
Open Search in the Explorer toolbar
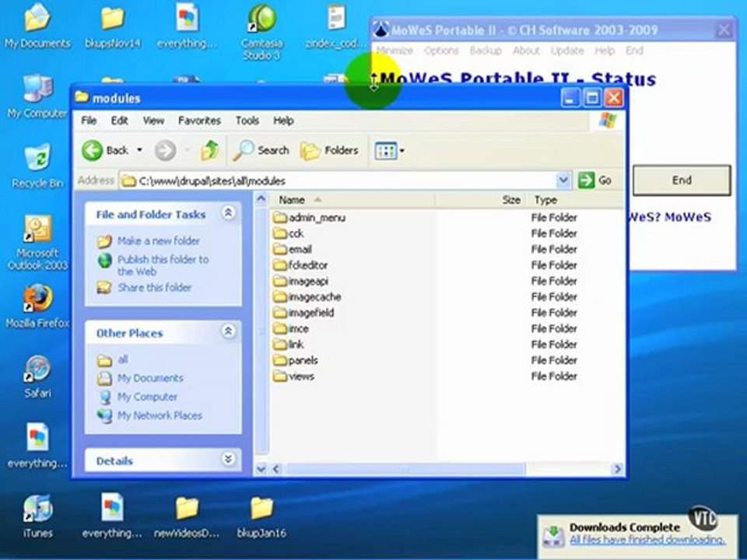[x=261, y=150]
